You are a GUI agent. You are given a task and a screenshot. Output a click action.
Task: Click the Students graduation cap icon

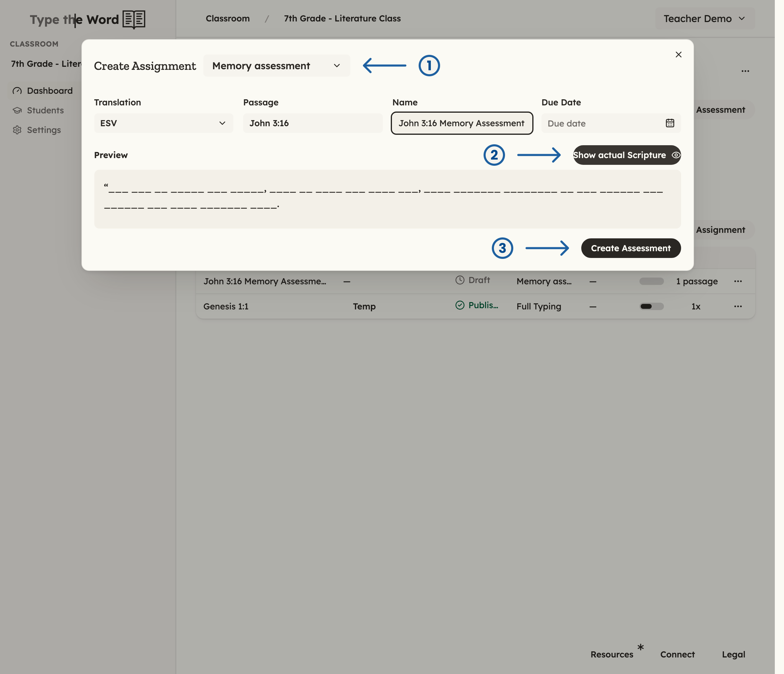[x=17, y=111]
